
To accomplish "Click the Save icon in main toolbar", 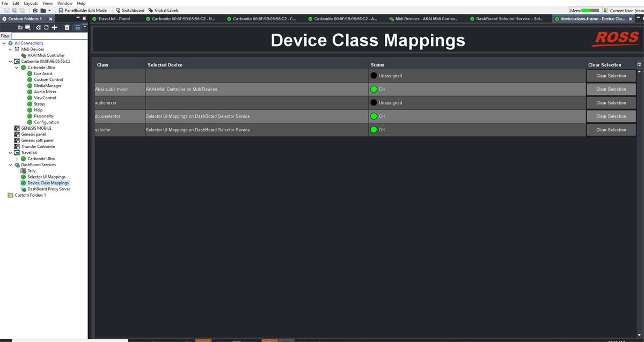I will point(6,10).
